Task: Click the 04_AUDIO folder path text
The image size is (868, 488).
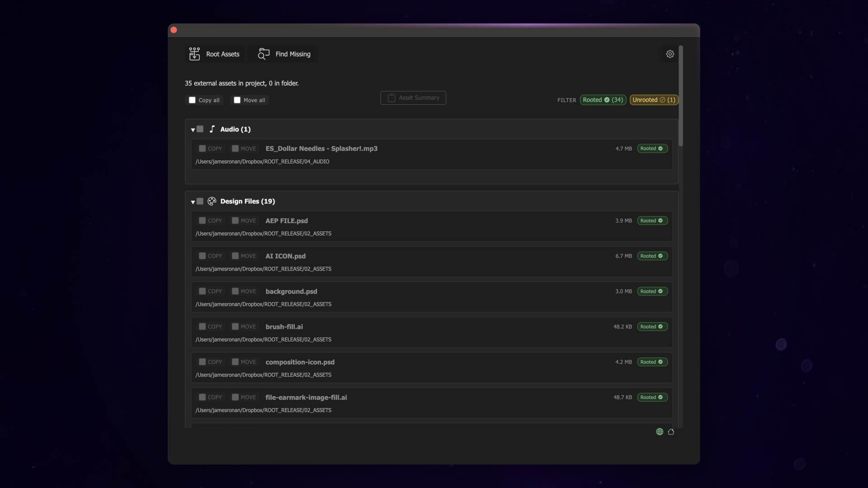Action: tap(262, 162)
